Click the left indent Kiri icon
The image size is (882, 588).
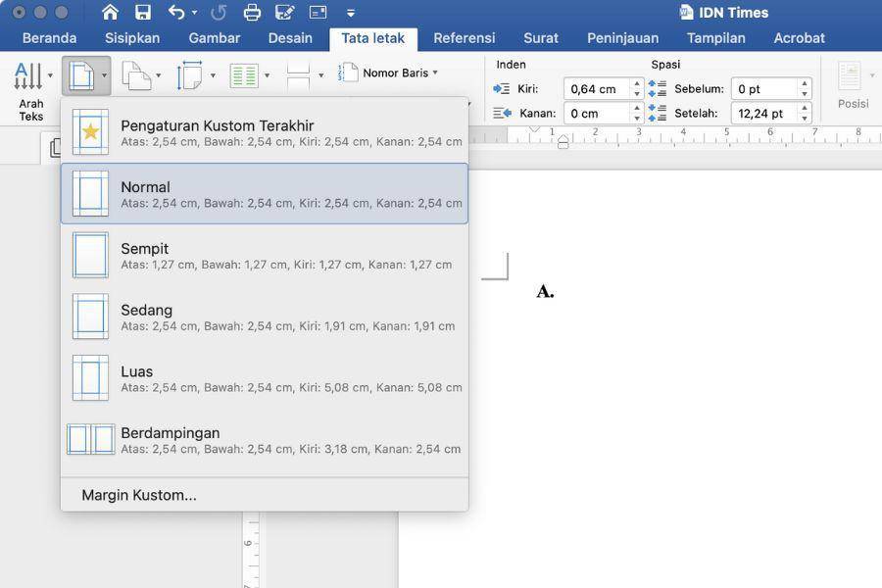[x=501, y=89]
